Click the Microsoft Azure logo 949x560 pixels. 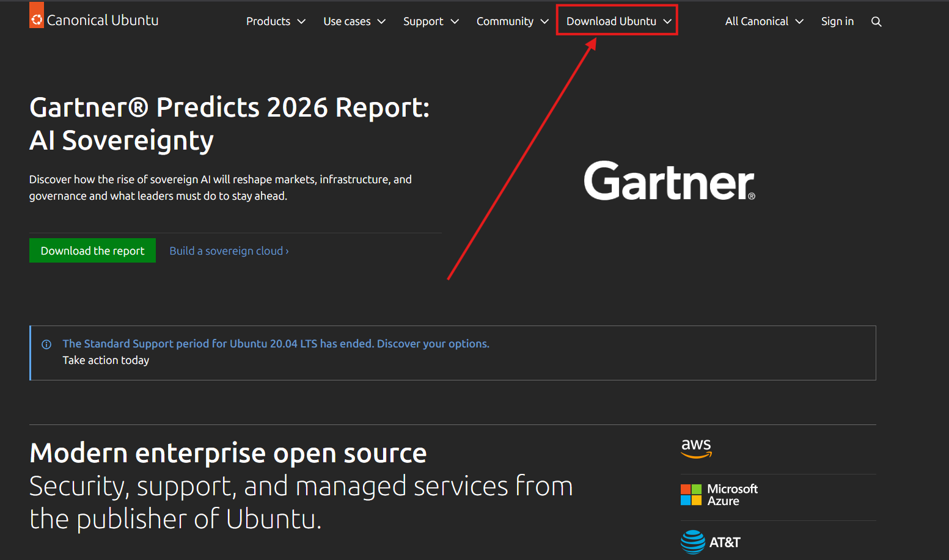point(719,495)
